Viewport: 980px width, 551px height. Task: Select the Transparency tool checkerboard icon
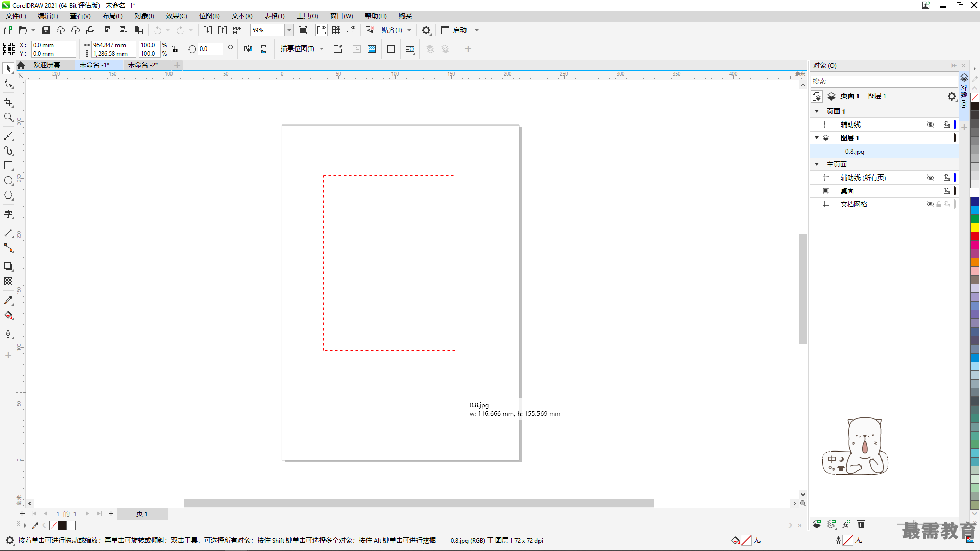pyautogui.click(x=8, y=281)
